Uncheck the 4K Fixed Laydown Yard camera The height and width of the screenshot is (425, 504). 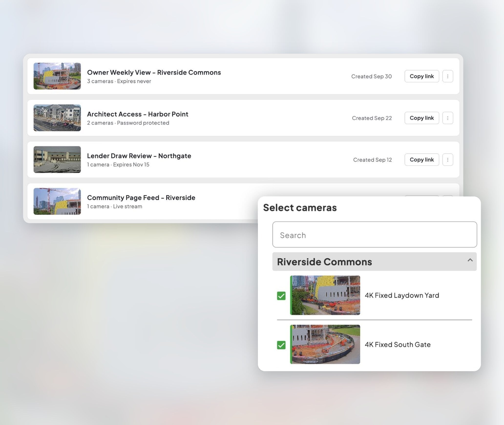[281, 296]
